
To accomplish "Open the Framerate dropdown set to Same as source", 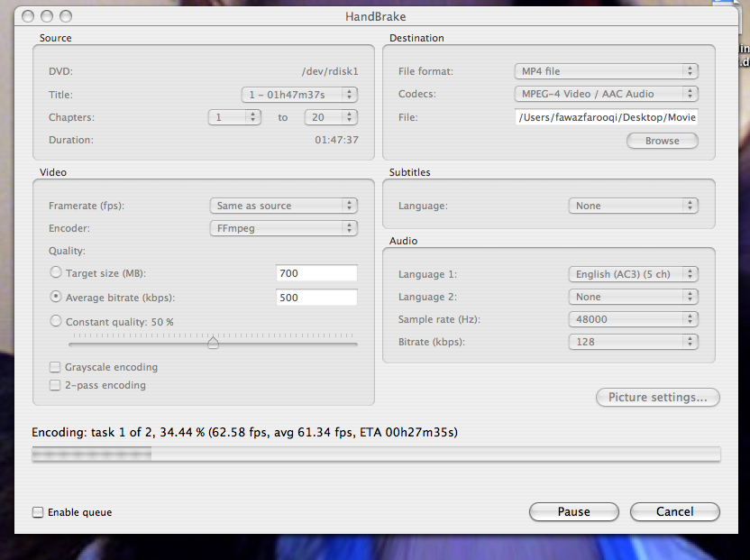I will click(x=284, y=206).
